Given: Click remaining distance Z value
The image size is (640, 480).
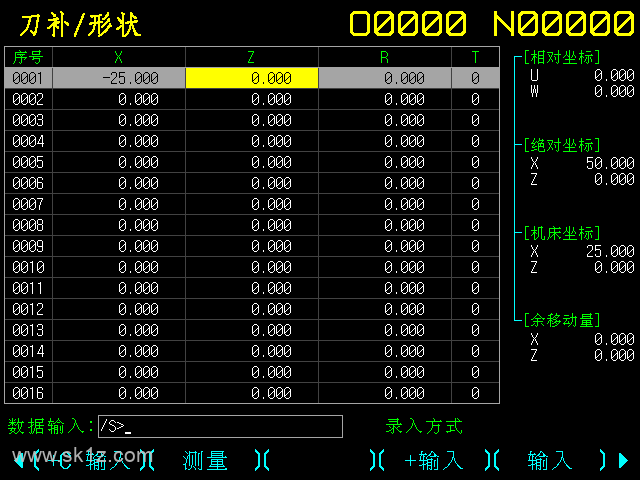Looking at the screenshot, I should tap(614, 356).
